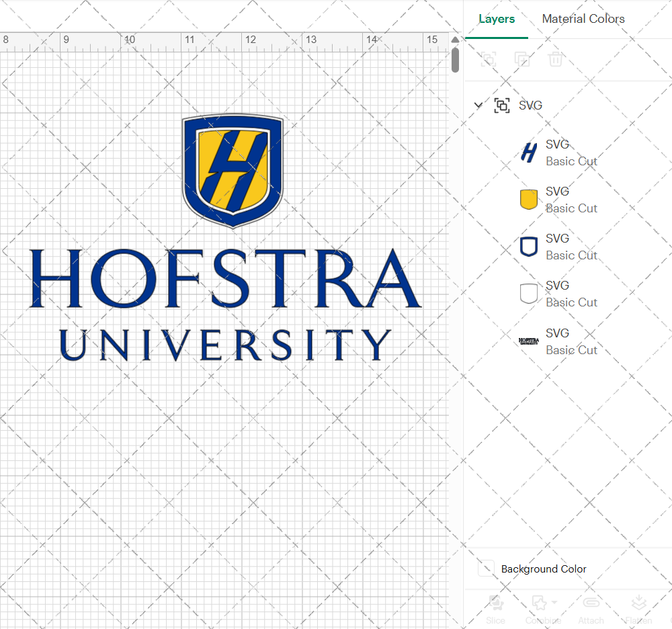Click the Slice tool
The image size is (672, 629).
tap(495, 610)
